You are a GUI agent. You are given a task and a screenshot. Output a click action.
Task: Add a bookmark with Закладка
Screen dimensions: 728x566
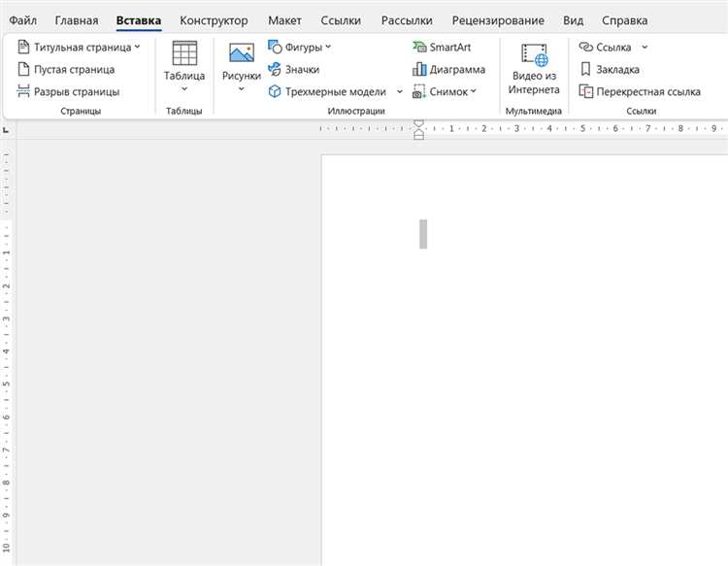(x=610, y=70)
